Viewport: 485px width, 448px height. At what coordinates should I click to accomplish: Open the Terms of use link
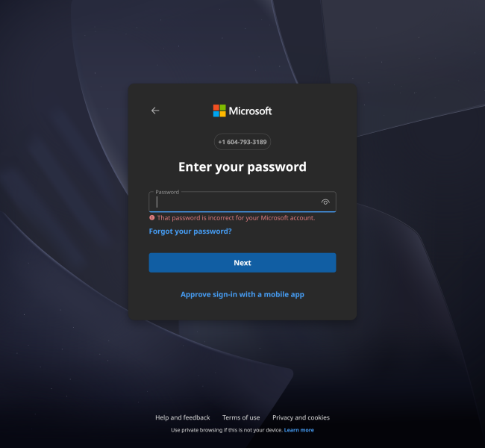click(241, 417)
